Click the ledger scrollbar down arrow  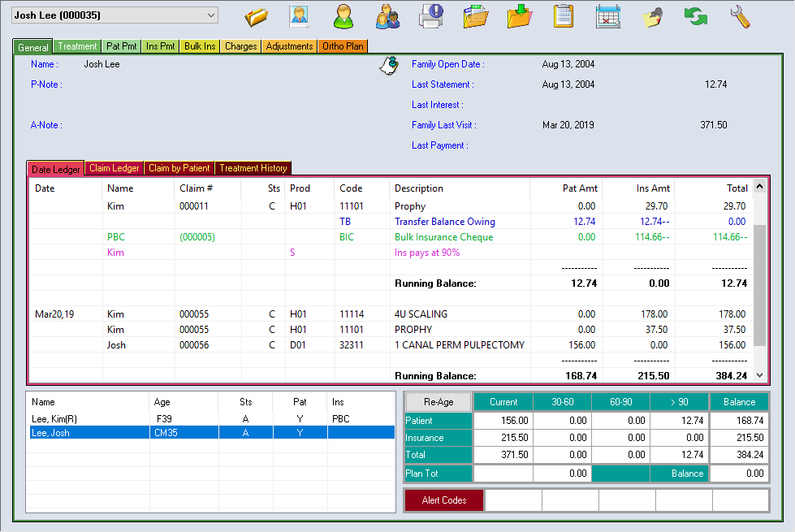pyautogui.click(x=760, y=375)
